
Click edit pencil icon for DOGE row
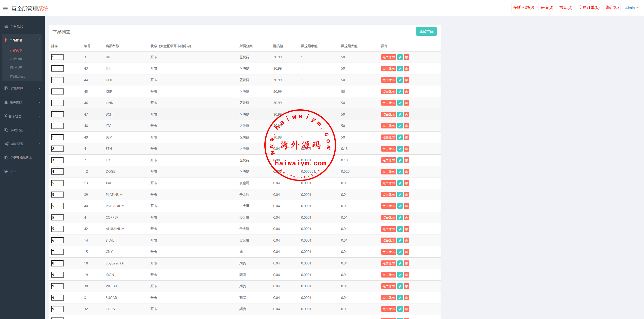(400, 172)
